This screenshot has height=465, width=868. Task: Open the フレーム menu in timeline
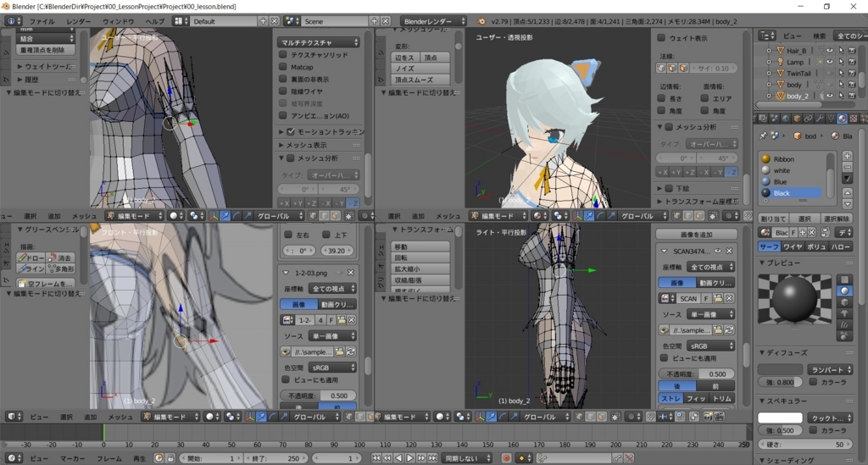click(x=109, y=458)
